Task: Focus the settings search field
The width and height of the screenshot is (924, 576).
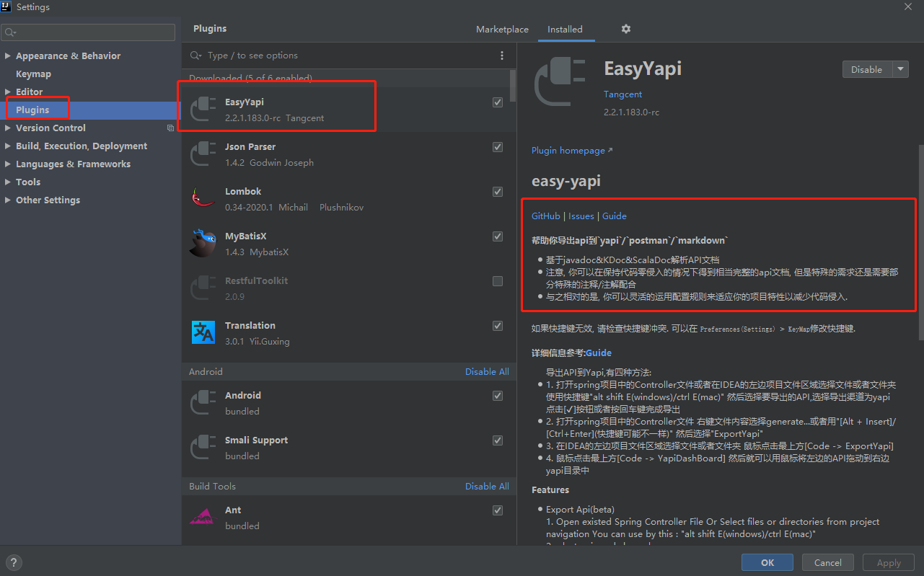Action: pos(88,32)
